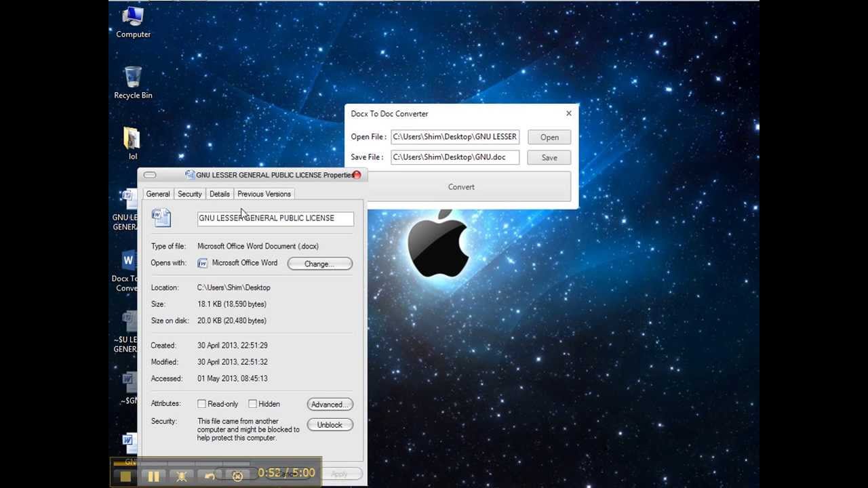Pause playback in the recorder overlay
Image resolution: width=868 pixels, height=488 pixels.
click(153, 476)
